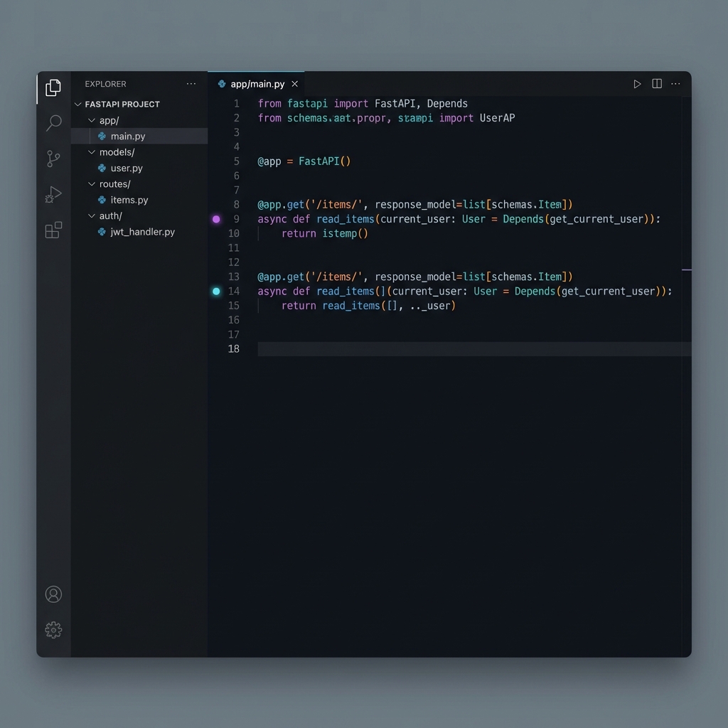Click the minimap scrollbar on the right edge
This screenshot has width=728, height=728.
686,270
